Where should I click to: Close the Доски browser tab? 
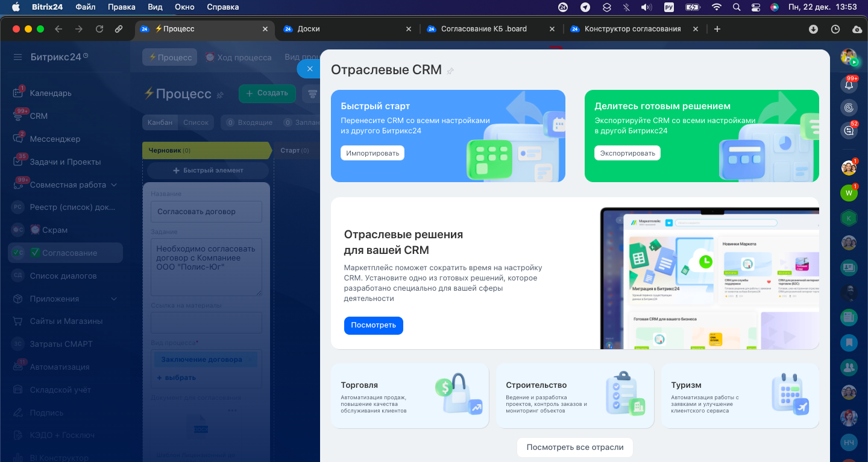tap(408, 29)
